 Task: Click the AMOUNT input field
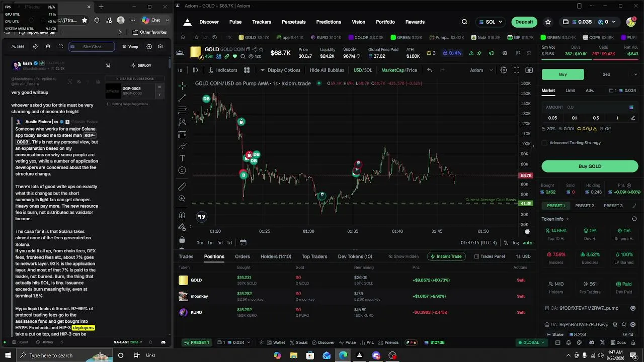click(590, 107)
